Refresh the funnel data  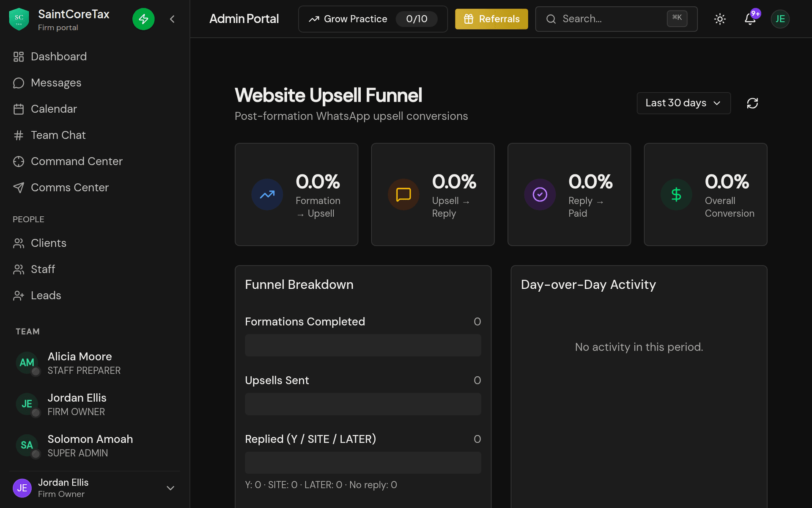[x=752, y=103]
